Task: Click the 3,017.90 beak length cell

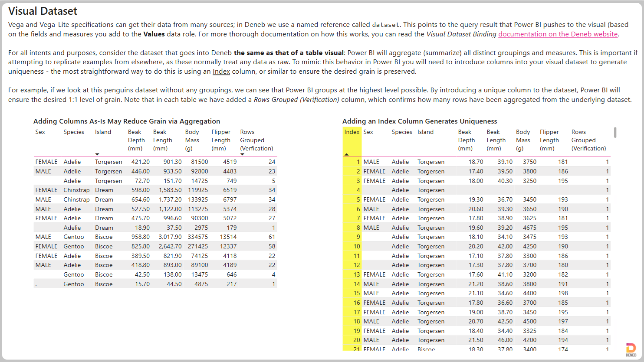Action: (170, 237)
